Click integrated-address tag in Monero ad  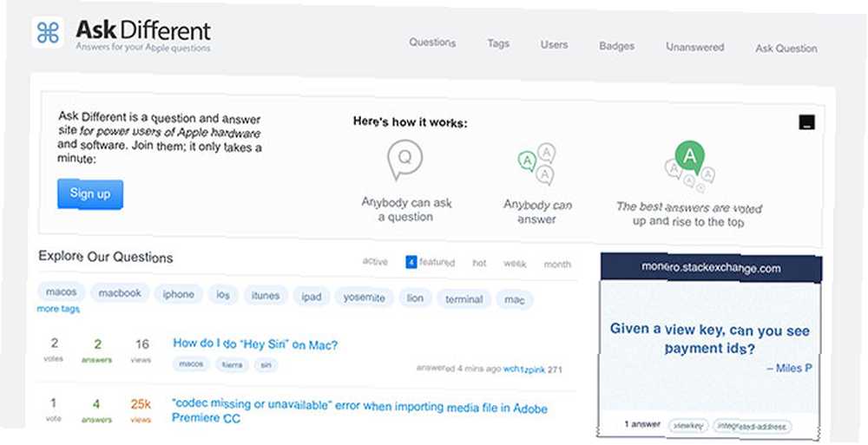coord(753,427)
